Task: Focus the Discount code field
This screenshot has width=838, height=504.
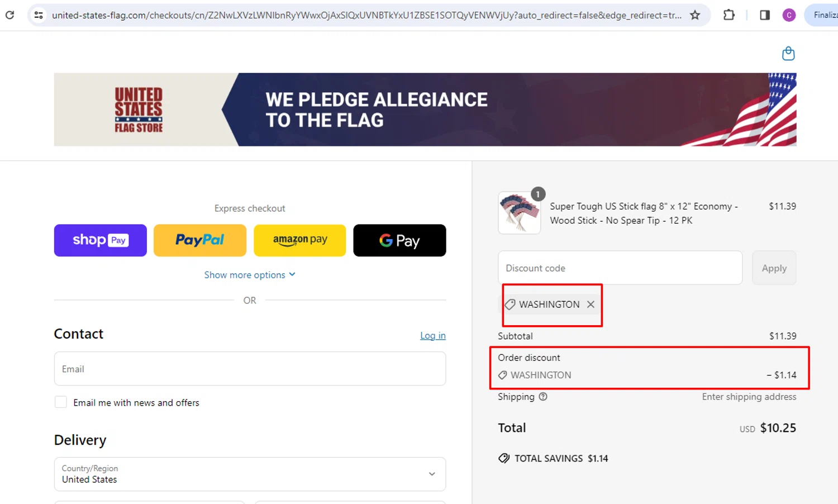Action: 620,268
